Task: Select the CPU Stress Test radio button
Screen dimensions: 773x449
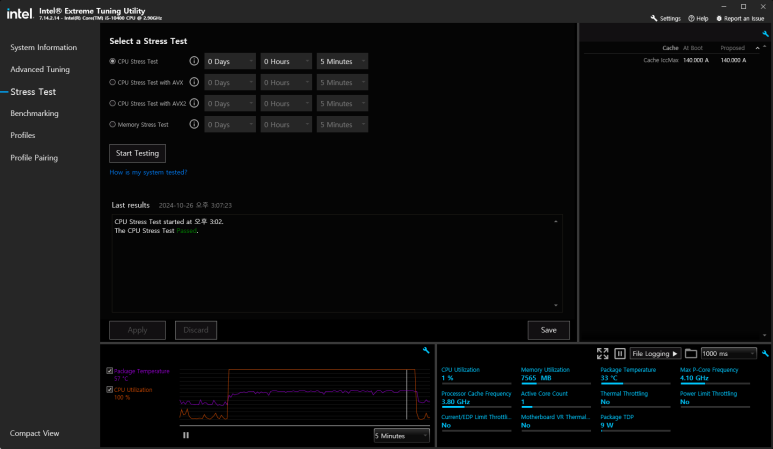Action: click(112, 61)
